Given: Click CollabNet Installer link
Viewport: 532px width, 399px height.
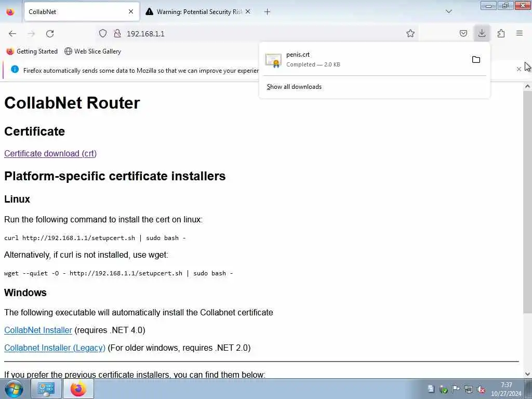Looking at the screenshot, I should point(38,330).
